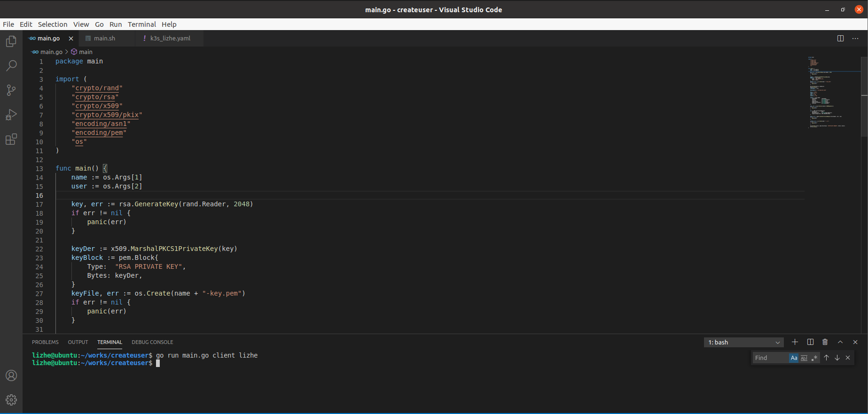Viewport: 868px width, 414px height.
Task: Create a new terminal with plus icon
Action: click(795, 342)
